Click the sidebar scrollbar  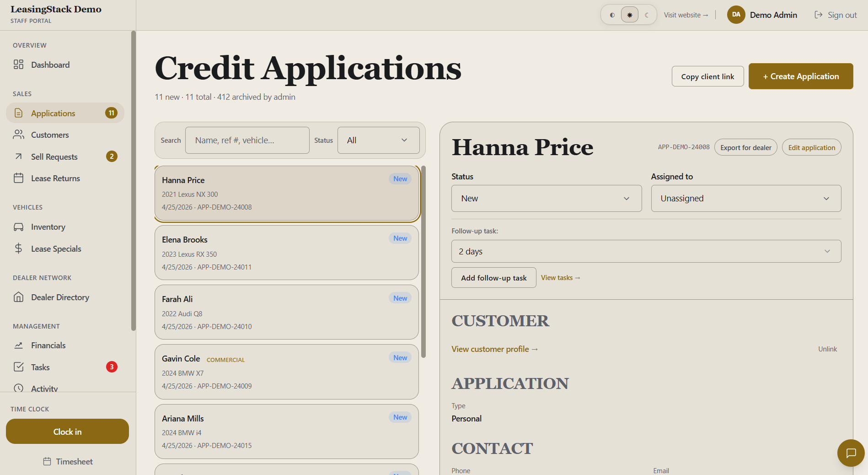click(x=133, y=180)
